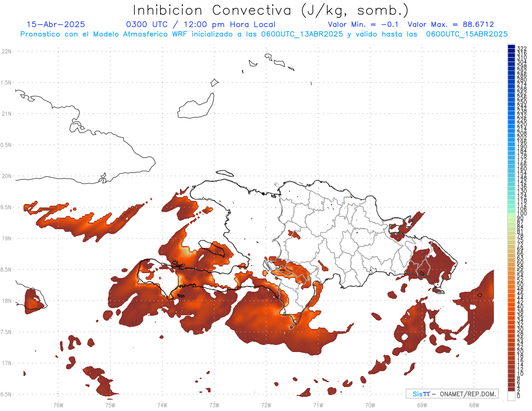Click the "40" value on the color scale
532x411 pixels.
[520, 307]
